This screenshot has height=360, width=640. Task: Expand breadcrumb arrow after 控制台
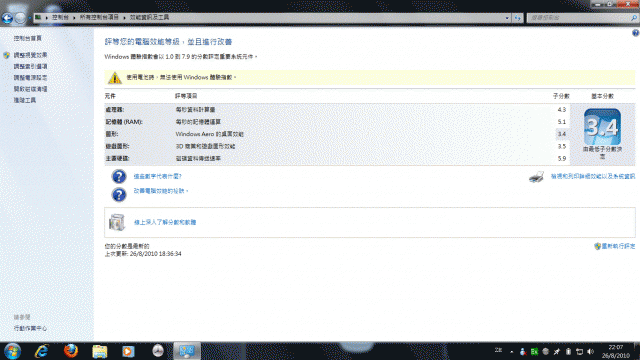[74, 18]
